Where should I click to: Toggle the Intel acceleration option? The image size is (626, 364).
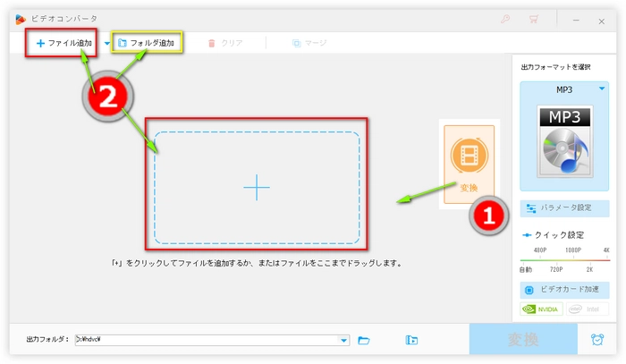[587, 309]
